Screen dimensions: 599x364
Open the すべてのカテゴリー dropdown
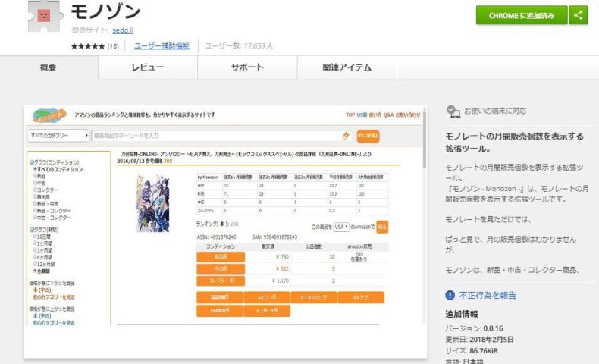pyautogui.click(x=58, y=136)
